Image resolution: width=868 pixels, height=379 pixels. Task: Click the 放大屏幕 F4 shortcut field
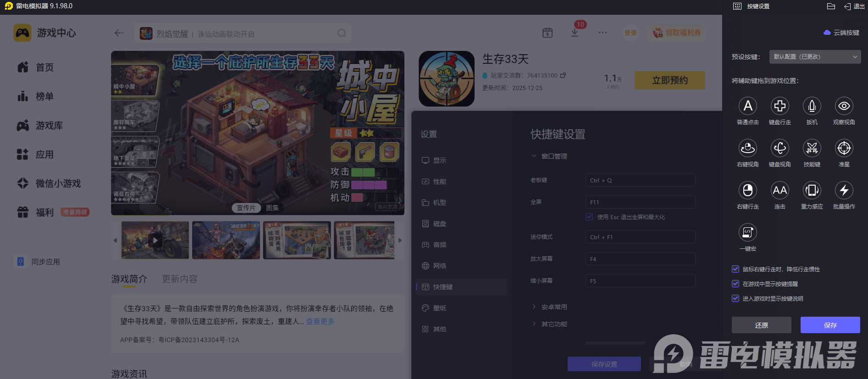click(x=641, y=259)
